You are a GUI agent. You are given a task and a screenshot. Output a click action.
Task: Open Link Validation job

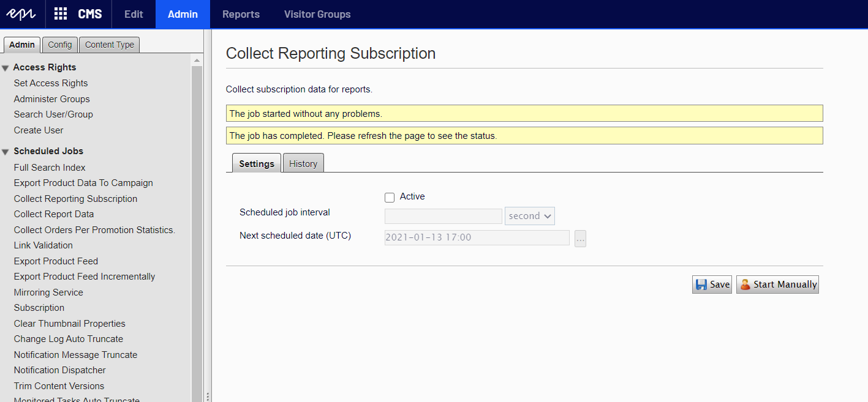[43, 245]
